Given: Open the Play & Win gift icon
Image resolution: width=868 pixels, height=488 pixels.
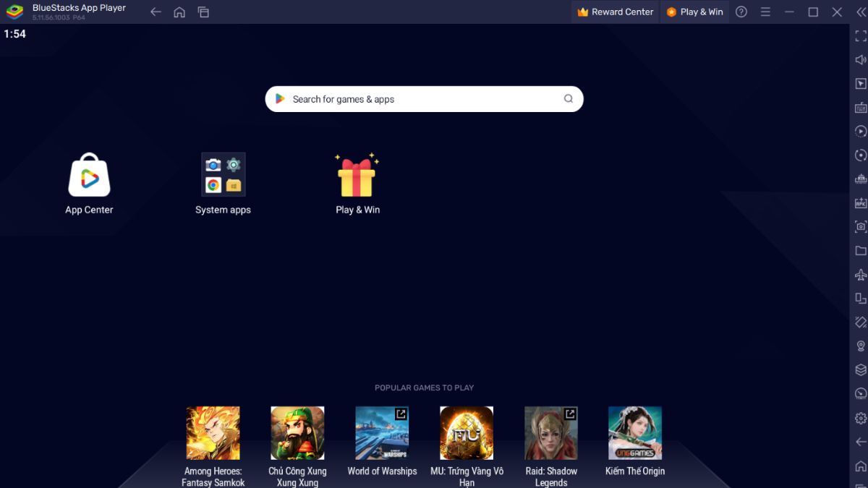Looking at the screenshot, I should coord(357,174).
